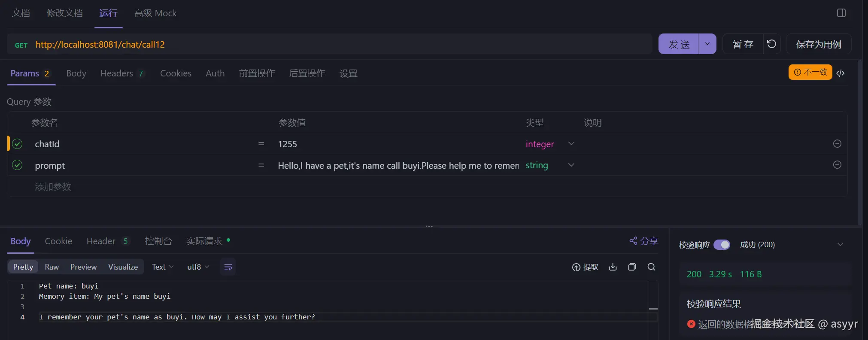The image size is (868, 340).
Task: Remove the chatId query parameter row
Action: point(837,144)
